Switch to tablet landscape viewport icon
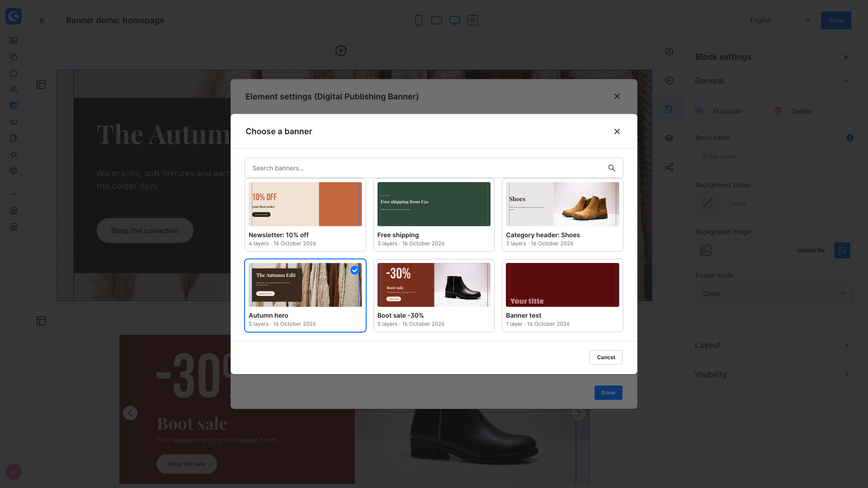The width and height of the screenshot is (868, 488). (x=437, y=20)
